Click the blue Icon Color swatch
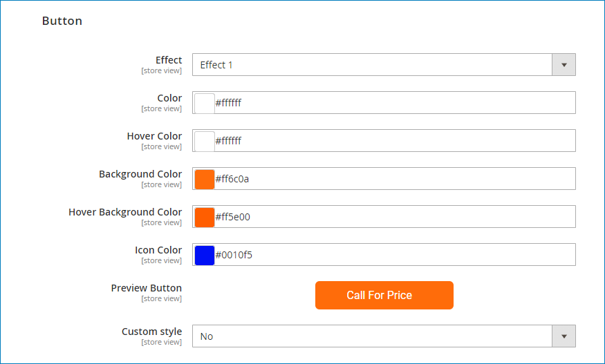This screenshot has width=605, height=364. pyautogui.click(x=205, y=255)
